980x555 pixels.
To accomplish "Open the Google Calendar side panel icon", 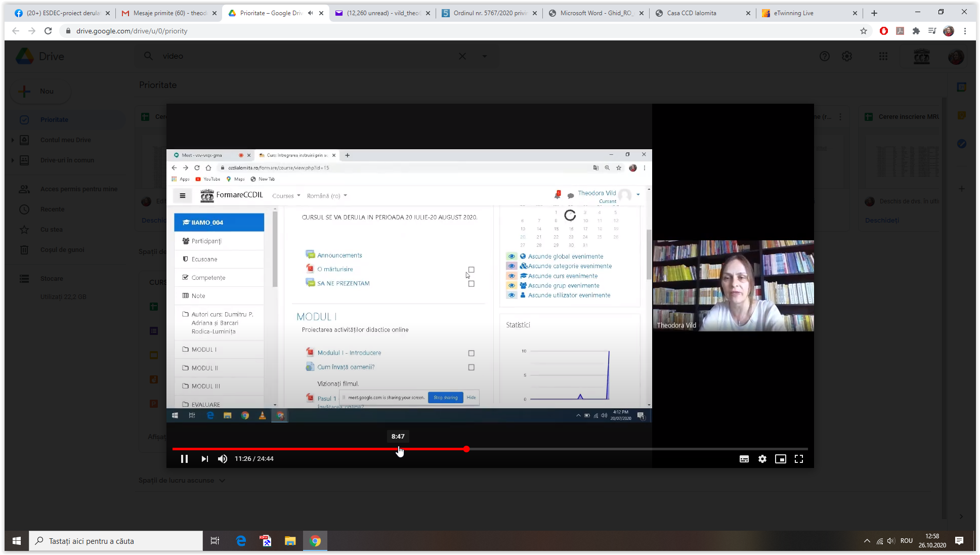I will [x=962, y=87].
